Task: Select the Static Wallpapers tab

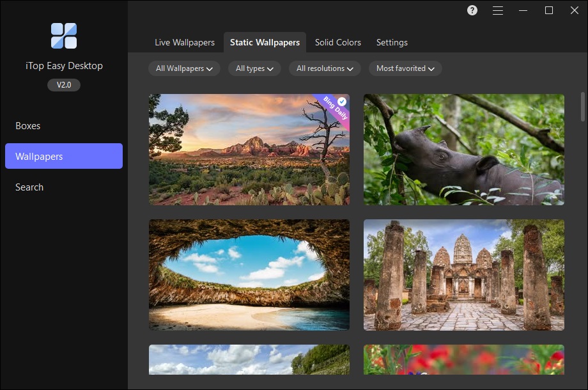Action: [x=265, y=42]
